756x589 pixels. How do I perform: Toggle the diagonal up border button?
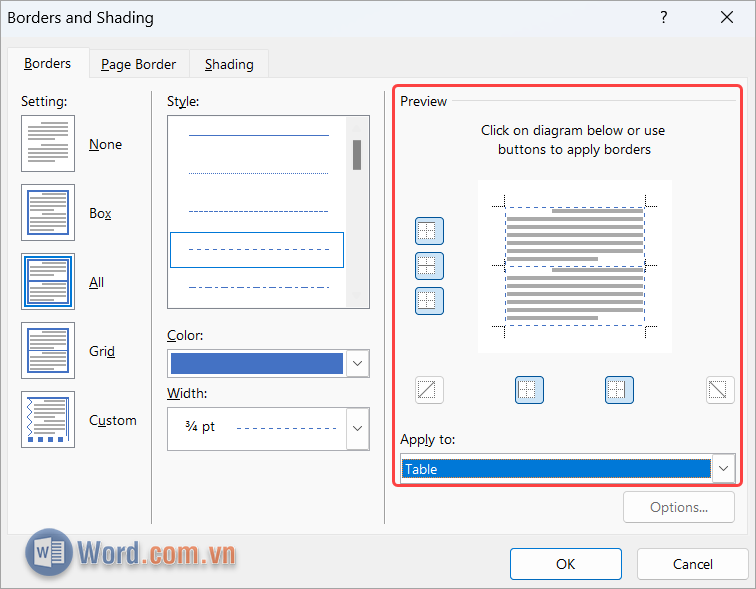(x=429, y=390)
